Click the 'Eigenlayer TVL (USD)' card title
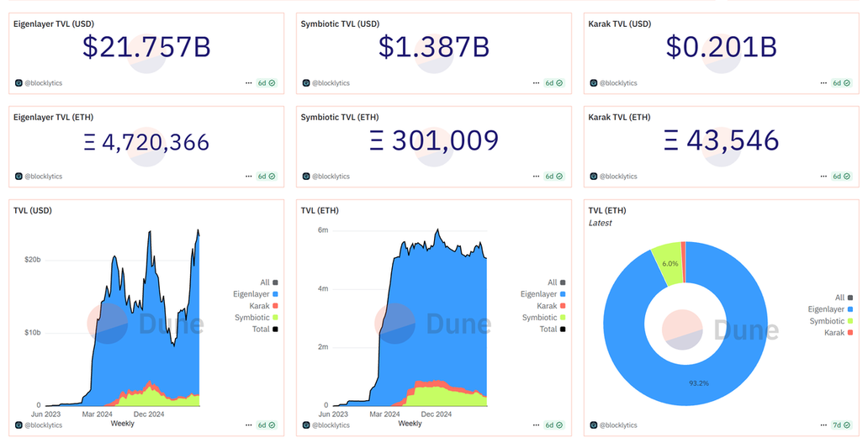Screen dimensions: 868x443 tap(54, 24)
